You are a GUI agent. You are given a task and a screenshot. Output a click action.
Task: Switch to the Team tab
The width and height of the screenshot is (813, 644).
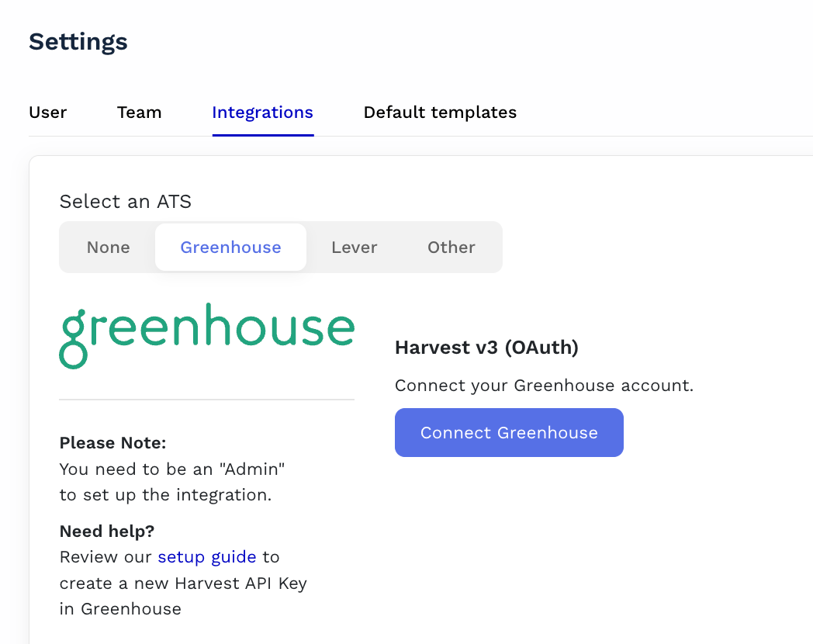139,113
